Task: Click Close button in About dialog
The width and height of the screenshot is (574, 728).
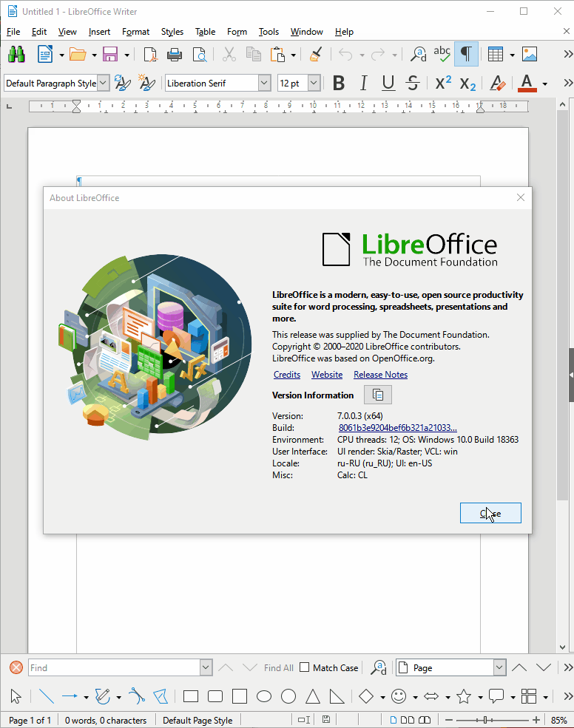Action: [490, 513]
